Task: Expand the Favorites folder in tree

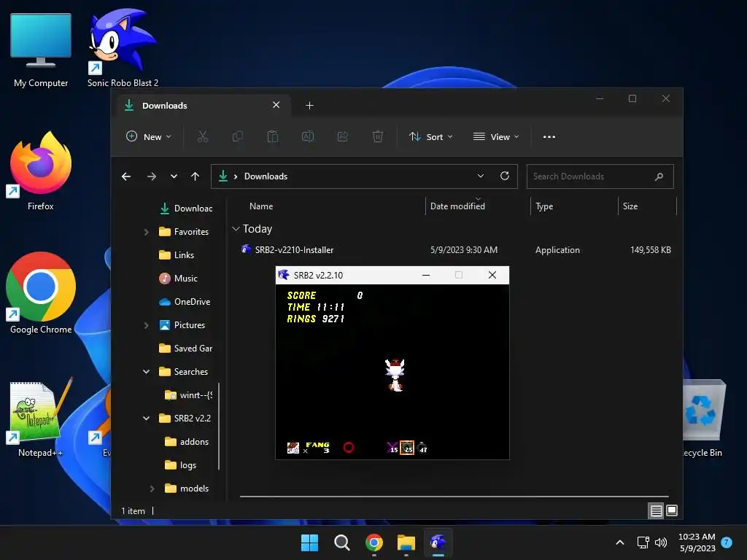Action: 146,232
